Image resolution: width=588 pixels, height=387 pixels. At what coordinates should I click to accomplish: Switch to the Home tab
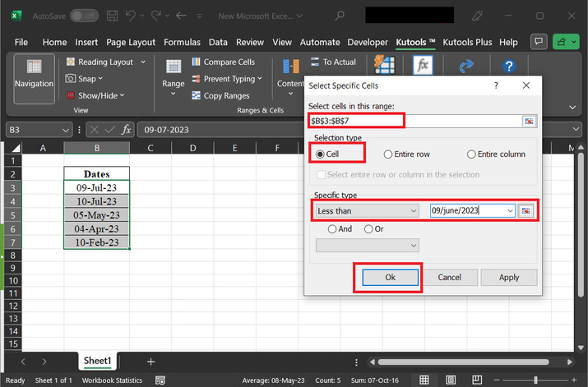[x=54, y=42]
